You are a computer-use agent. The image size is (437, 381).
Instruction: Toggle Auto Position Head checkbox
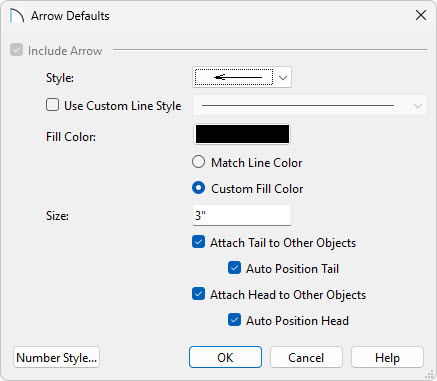click(234, 320)
